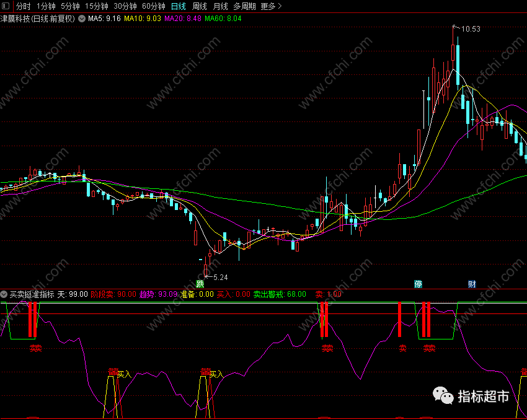527x420 pixels.
Task: Click the 10.53 high price label
Action: (471, 29)
